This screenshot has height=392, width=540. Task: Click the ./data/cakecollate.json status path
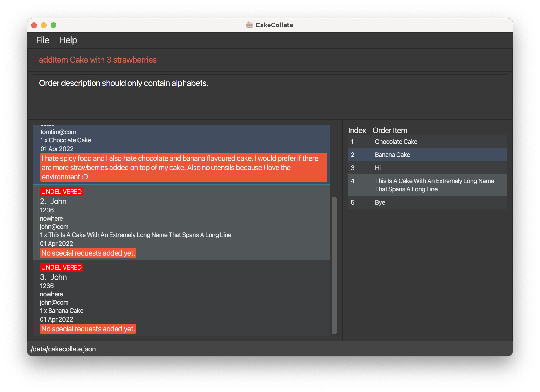pos(63,349)
